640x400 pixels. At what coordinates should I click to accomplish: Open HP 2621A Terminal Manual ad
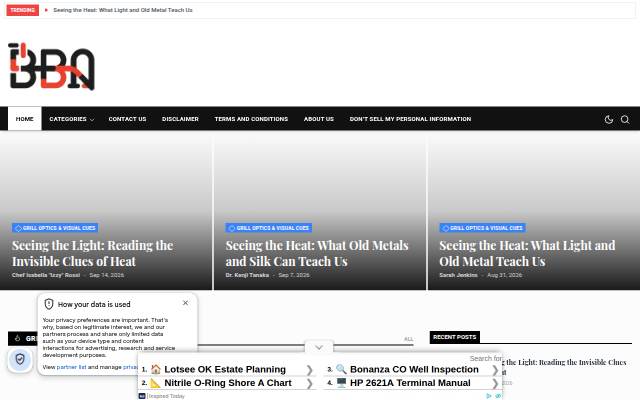pos(410,383)
